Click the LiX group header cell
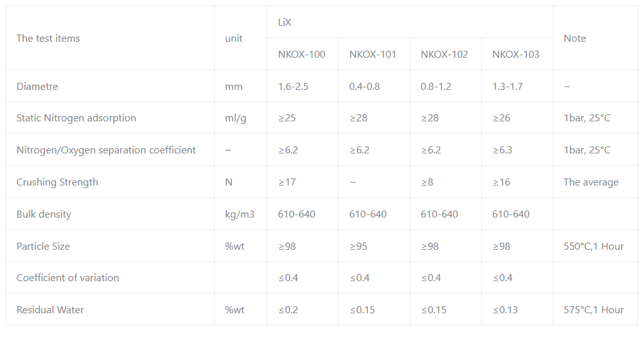Viewport: 644px width, 346px height. 285,22
